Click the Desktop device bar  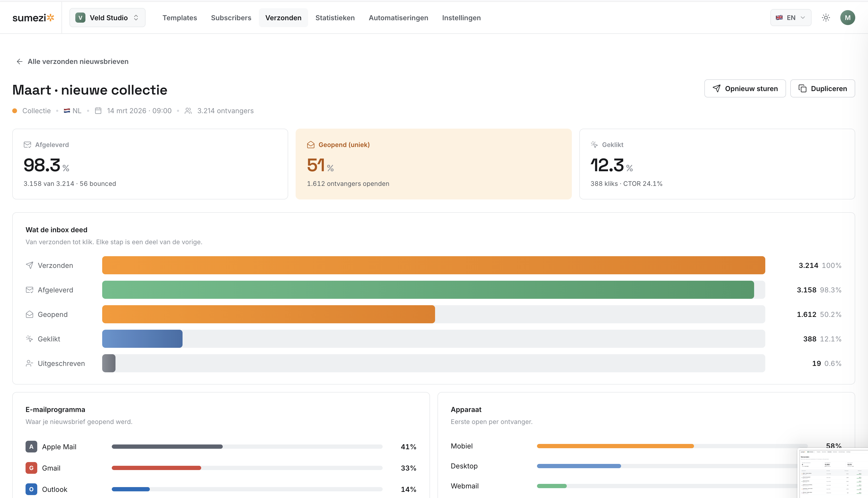coord(578,466)
